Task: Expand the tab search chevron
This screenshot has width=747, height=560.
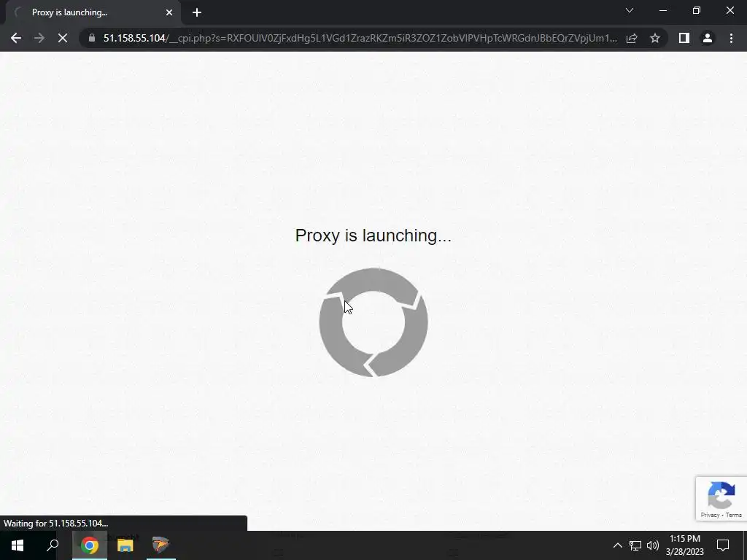Action: tap(630, 10)
